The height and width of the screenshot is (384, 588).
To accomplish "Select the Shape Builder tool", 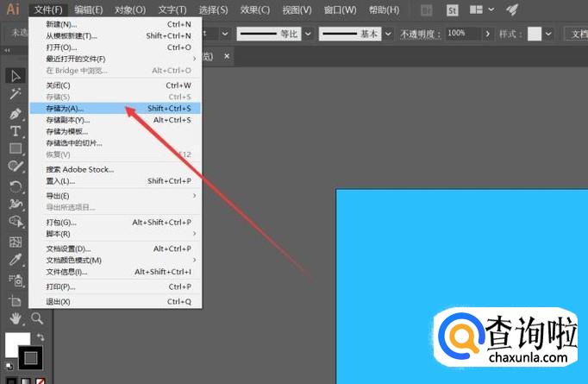I will point(16,222).
